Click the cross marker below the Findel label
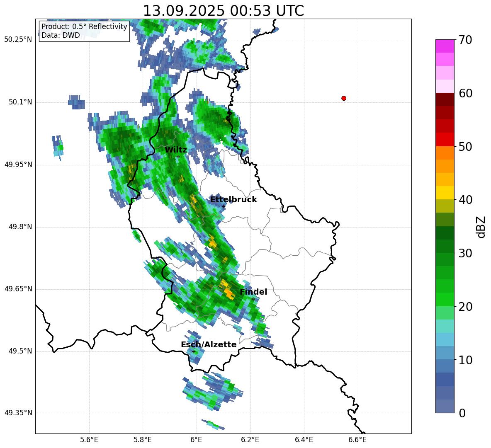491x448 pixels. [253, 299]
